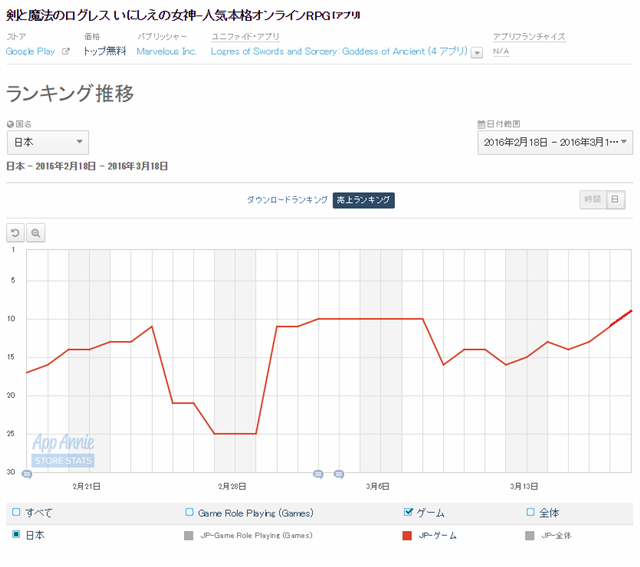This screenshot has height=567, width=640.
Task: Click the 時間 granularity button
Action: click(593, 200)
